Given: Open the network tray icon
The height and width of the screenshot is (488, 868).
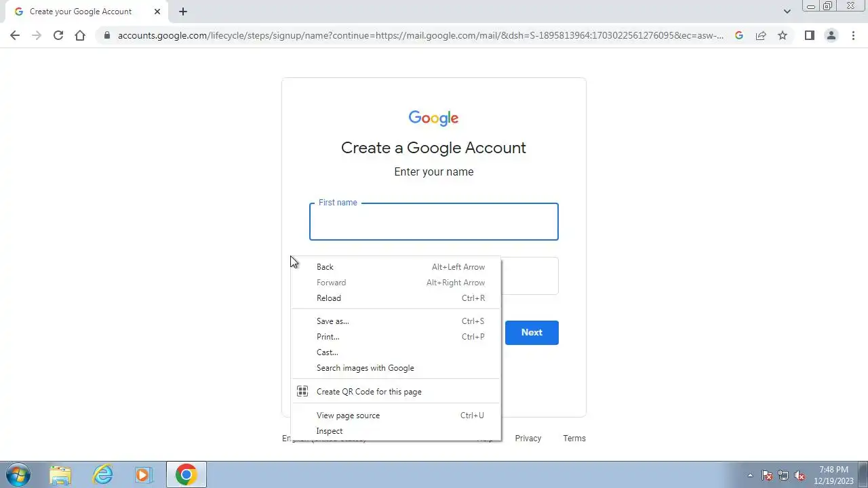Looking at the screenshot, I should point(783,476).
